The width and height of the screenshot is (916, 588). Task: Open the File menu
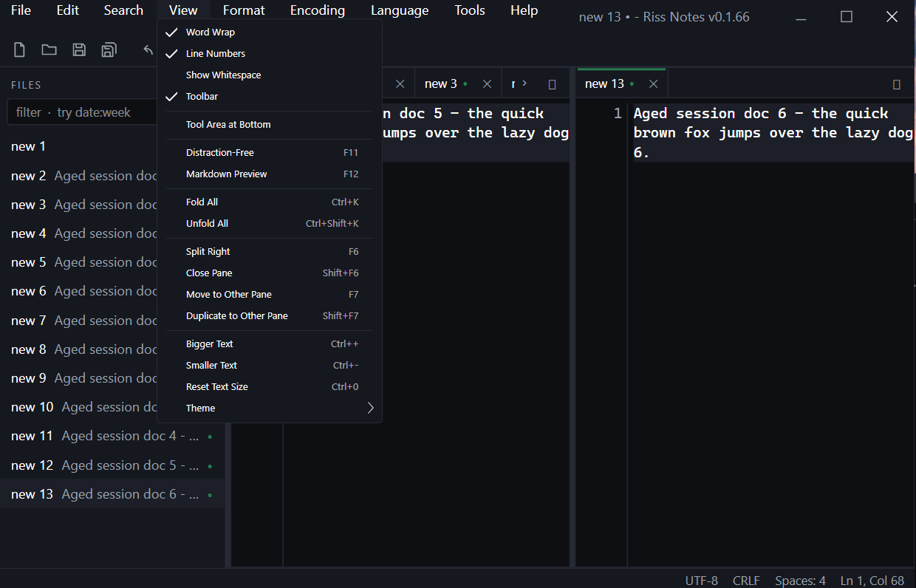[x=21, y=10]
